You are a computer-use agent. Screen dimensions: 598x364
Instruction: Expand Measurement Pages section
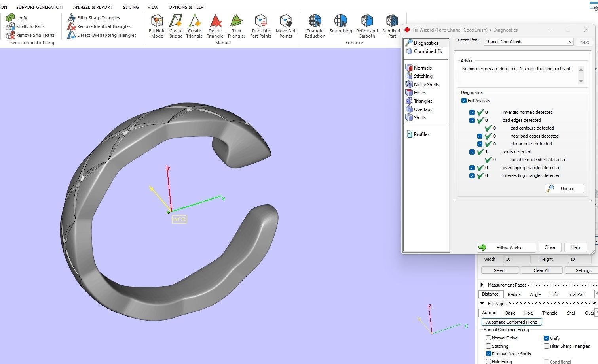[482, 285]
